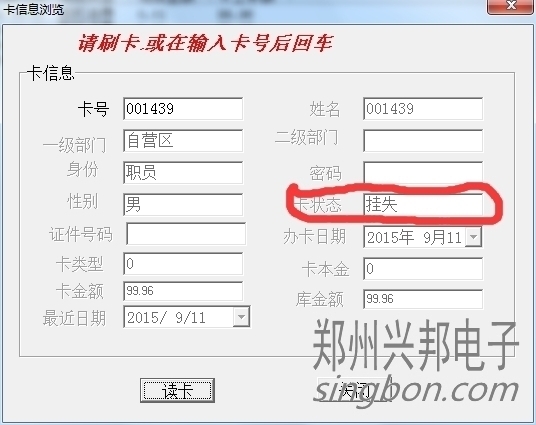The image size is (536, 425).
Task: Click the 性别 field showing 男
Action: click(x=183, y=204)
